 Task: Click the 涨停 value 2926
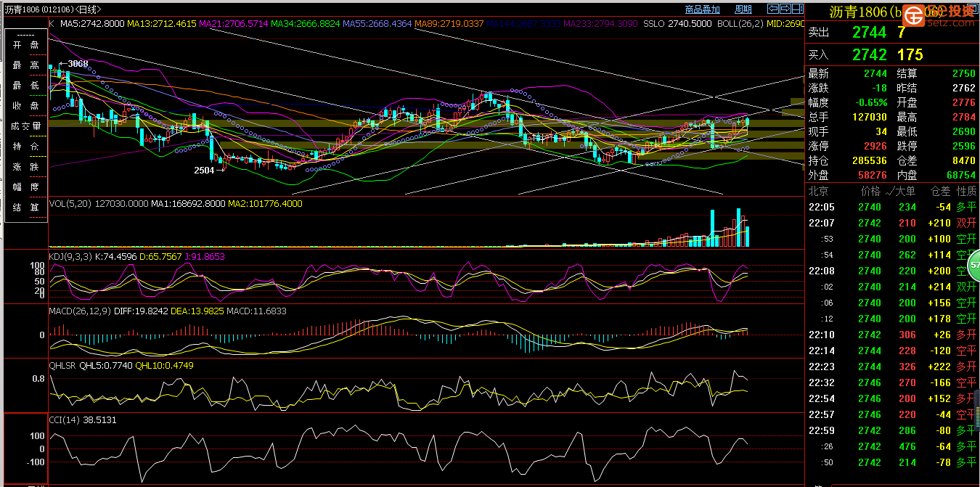(875, 147)
